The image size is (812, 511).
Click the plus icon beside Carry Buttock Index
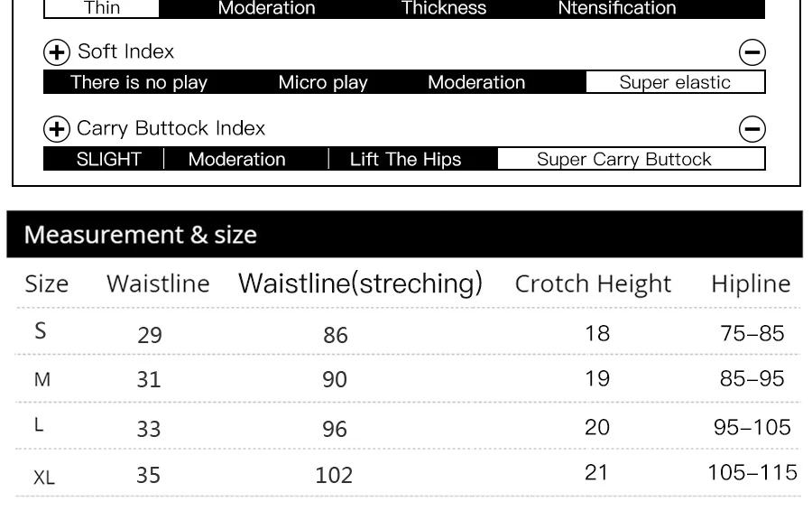[57, 129]
